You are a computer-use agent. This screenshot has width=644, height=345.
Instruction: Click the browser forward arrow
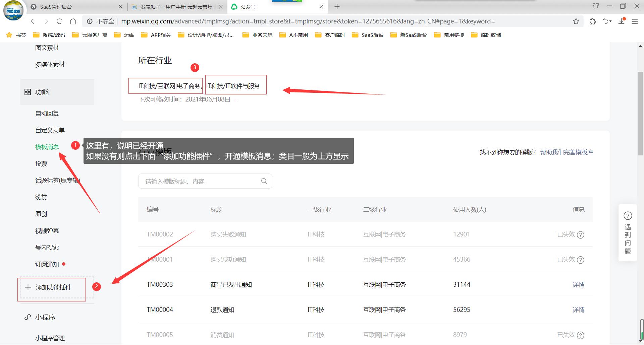46,21
